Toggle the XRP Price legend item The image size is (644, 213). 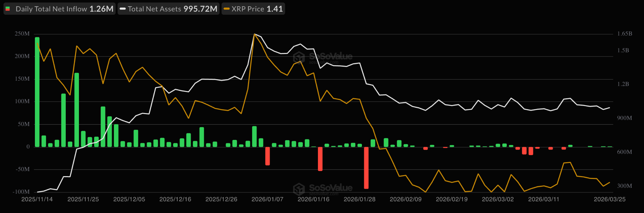253,9
